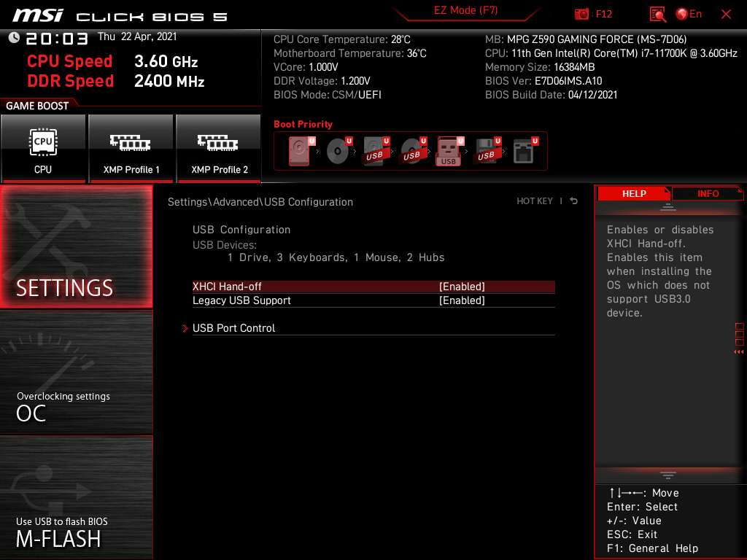Change XHCI Hand-off [Enabled] value

[462, 287]
